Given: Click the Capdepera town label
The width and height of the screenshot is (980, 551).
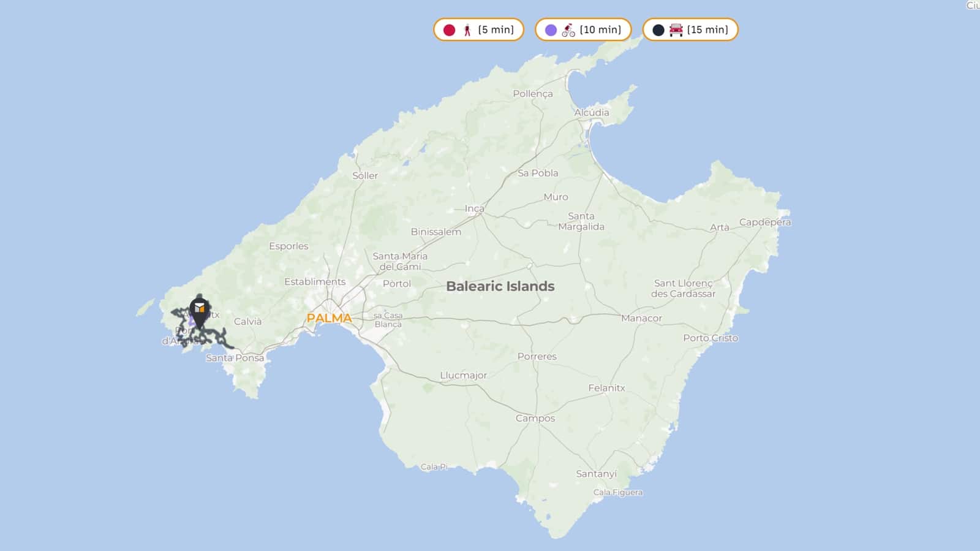Looking at the screenshot, I should (764, 222).
